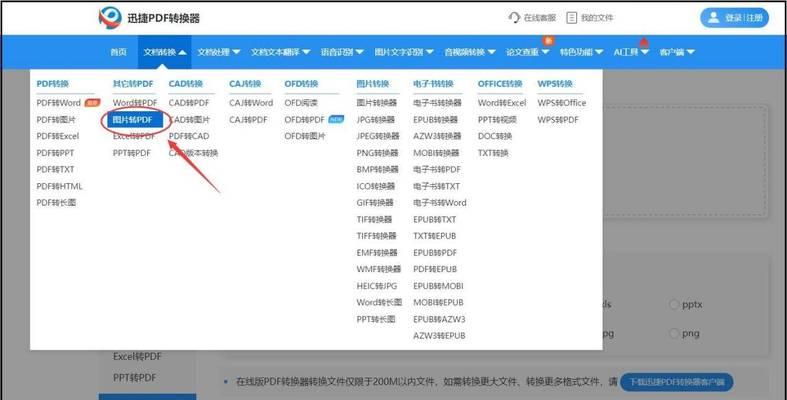787x400 pixels.
Task: Open Excel转PDF in the left sidebar
Action: [138, 357]
